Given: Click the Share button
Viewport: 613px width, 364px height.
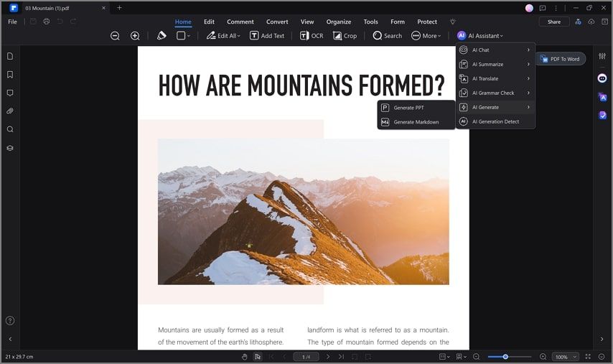Looking at the screenshot, I should pos(554,22).
